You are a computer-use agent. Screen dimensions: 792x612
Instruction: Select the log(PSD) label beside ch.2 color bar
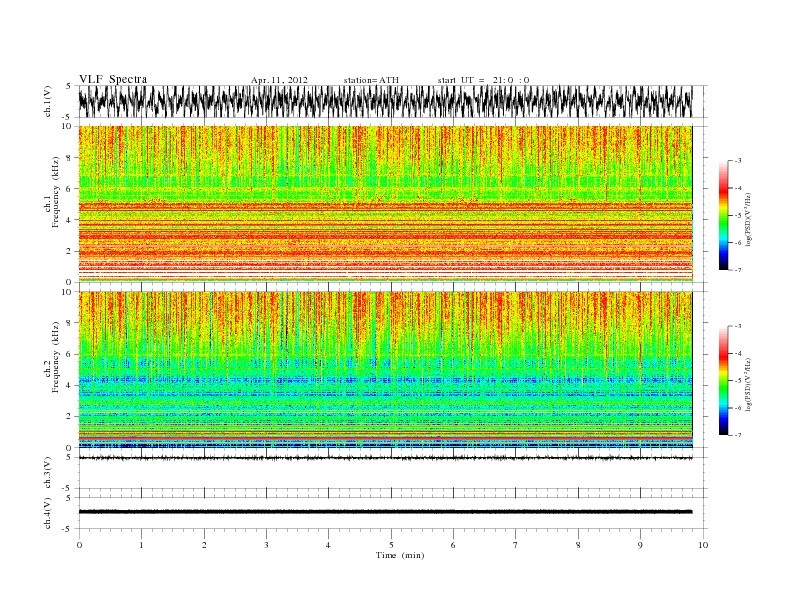(749, 384)
